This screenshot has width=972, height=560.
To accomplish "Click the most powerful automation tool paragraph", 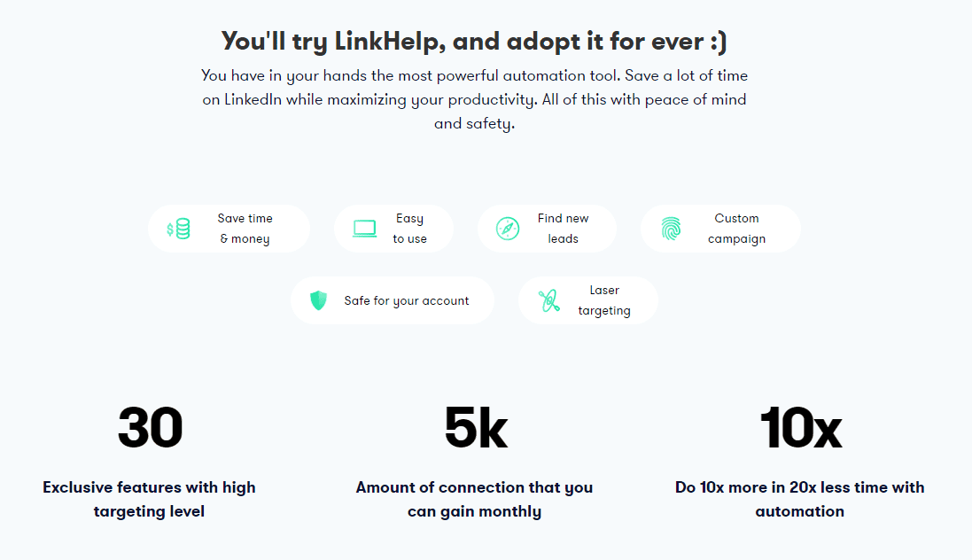I will click(x=474, y=99).
